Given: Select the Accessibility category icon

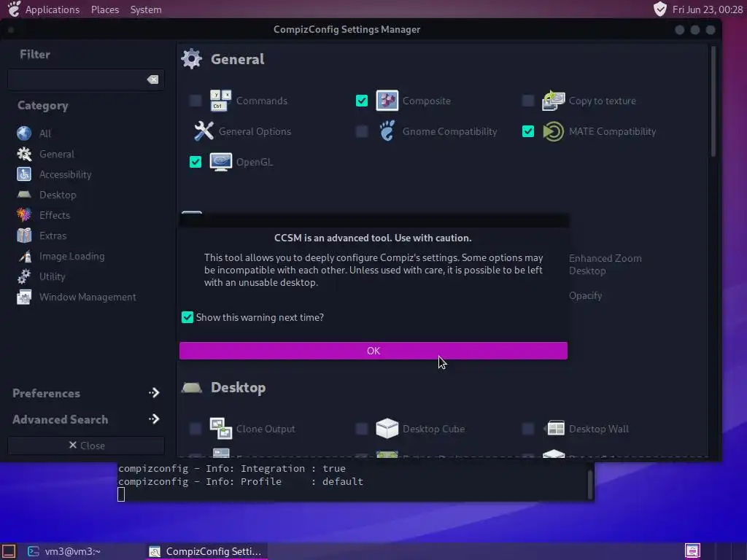Looking at the screenshot, I should click(x=24, y=174).
